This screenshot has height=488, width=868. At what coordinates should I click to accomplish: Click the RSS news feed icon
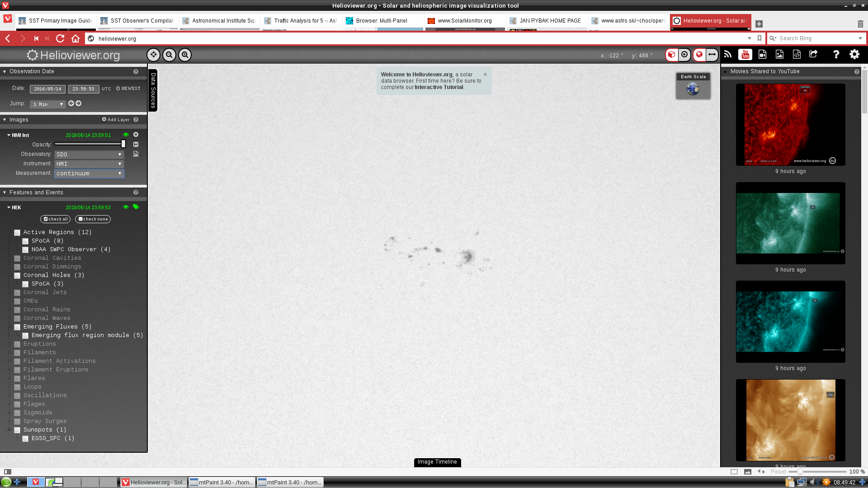click(728, 55)
